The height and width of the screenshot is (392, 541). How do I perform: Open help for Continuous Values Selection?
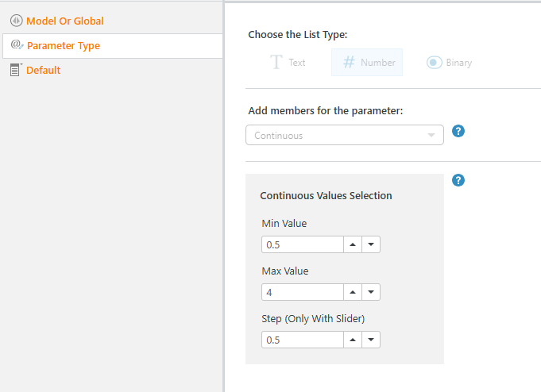458,180
